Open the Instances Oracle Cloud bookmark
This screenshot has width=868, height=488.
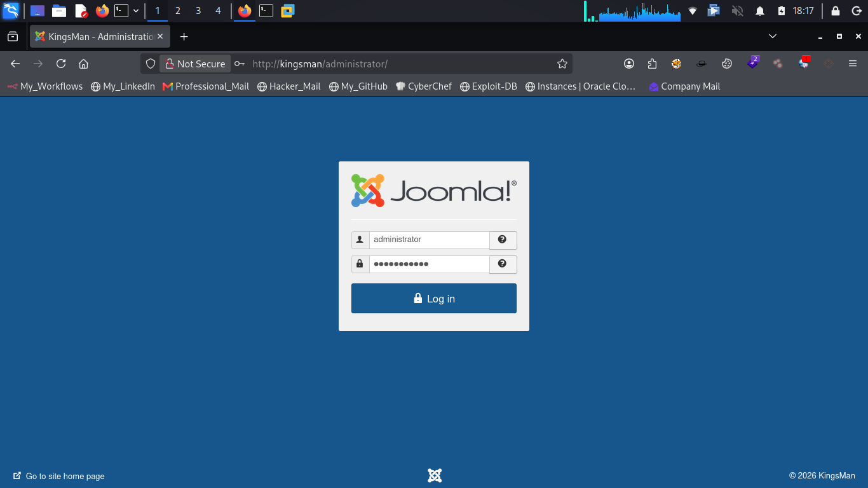(x=581, y=86)
